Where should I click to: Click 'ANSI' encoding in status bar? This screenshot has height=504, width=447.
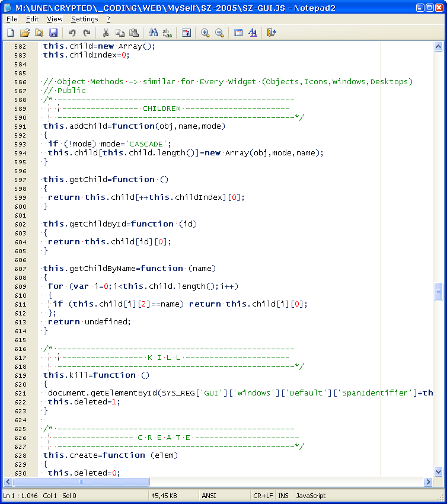209,496
